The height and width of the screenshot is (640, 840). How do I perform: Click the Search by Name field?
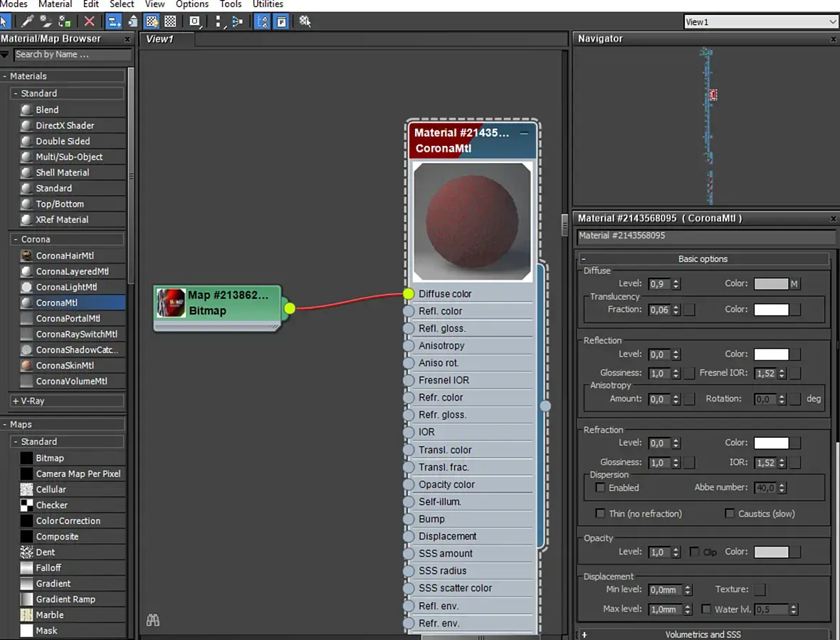click(x=71, y=55)
